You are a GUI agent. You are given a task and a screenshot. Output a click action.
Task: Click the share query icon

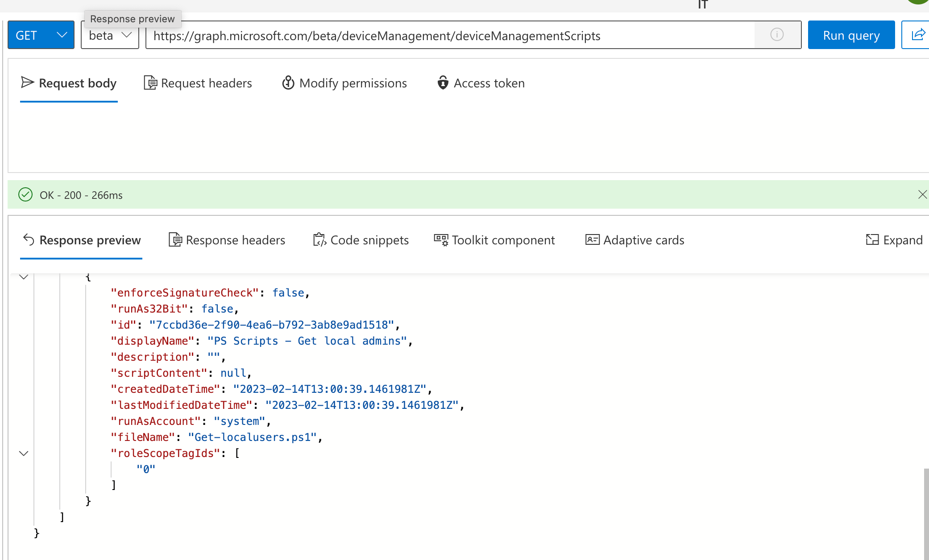click(x=917, y=35)
